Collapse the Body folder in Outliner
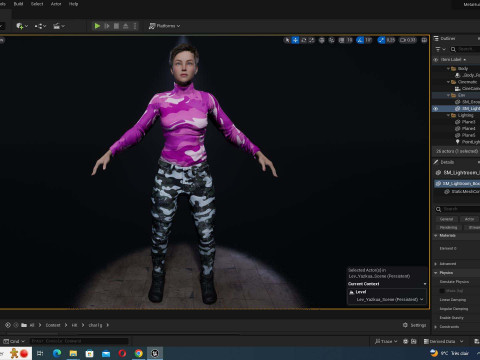 tap(448, 69)
